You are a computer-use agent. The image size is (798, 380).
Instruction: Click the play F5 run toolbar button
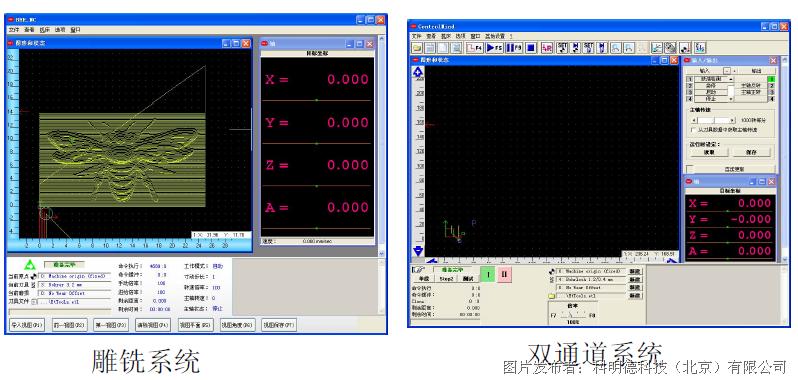coord(494,48)
